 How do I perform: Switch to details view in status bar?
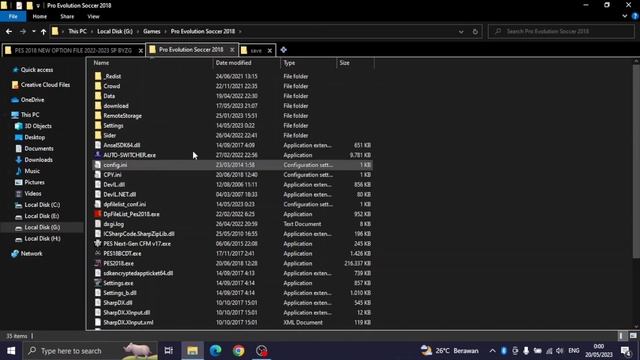(622, 336)
